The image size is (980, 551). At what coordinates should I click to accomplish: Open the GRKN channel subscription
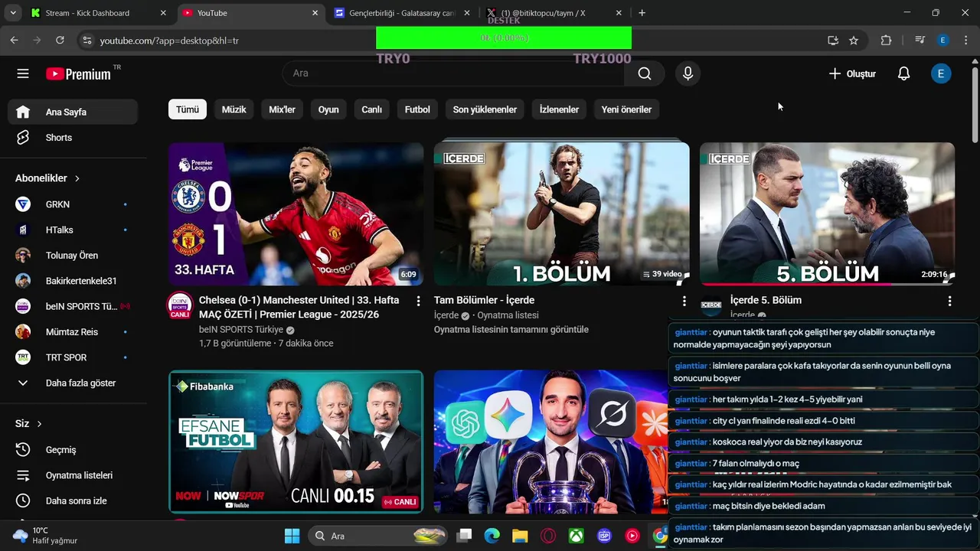pos(73,204)
